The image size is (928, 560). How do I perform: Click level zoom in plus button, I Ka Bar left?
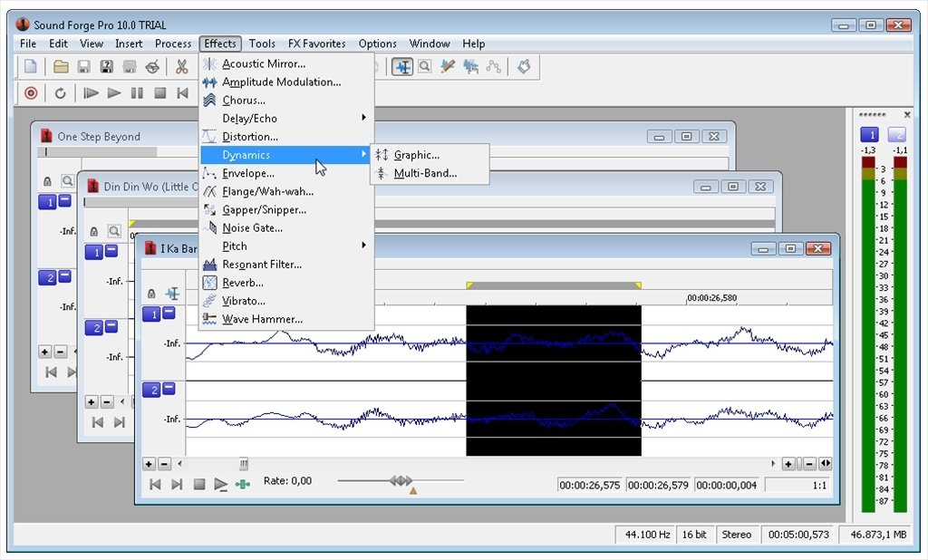point(150,464)
